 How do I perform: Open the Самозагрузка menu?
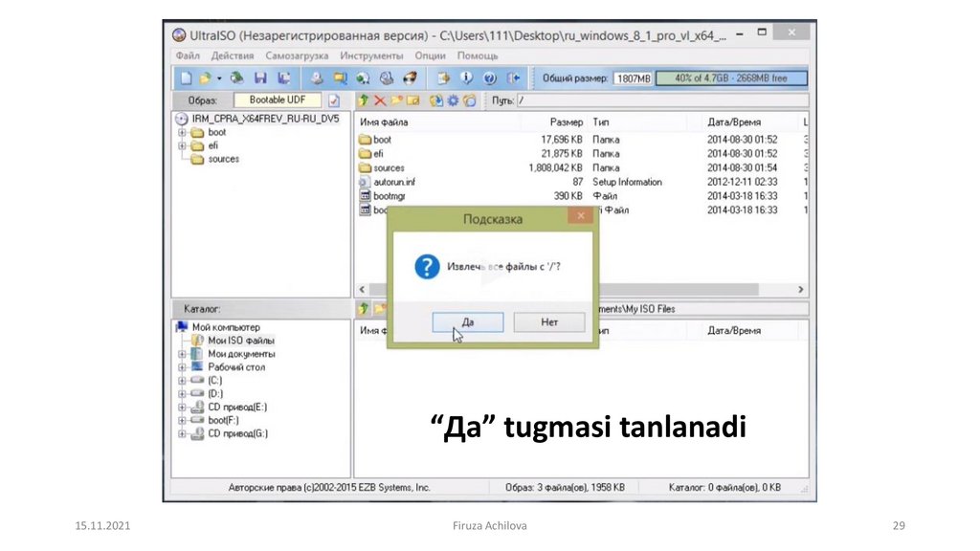[297, 55]
